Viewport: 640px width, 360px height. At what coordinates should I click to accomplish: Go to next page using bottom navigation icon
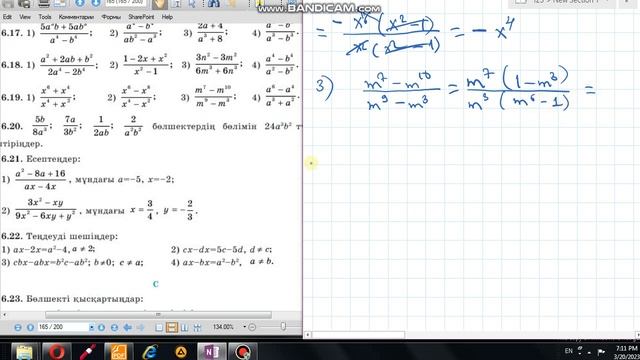(x=101, y=327)
